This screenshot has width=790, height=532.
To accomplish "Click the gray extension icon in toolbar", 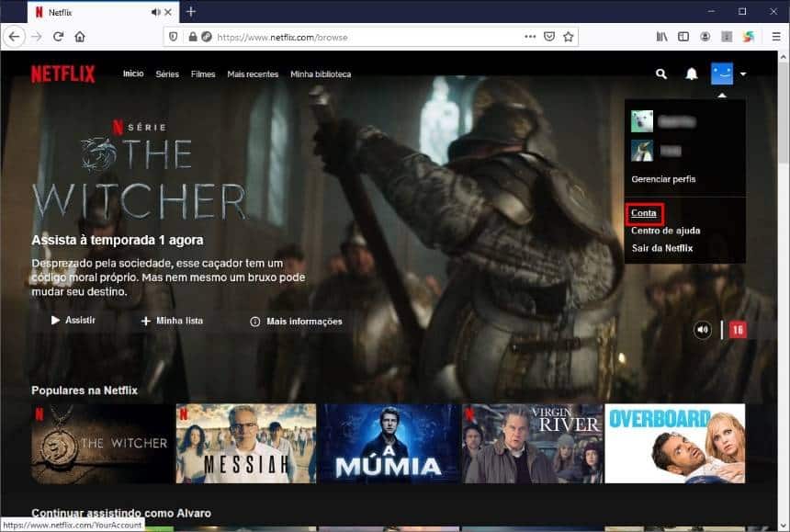I will pos(727,37).
